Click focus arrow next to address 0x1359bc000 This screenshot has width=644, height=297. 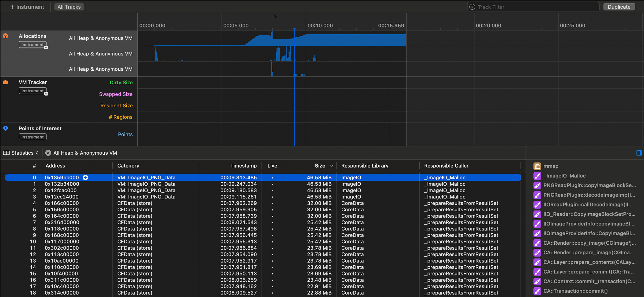(85, 178)
